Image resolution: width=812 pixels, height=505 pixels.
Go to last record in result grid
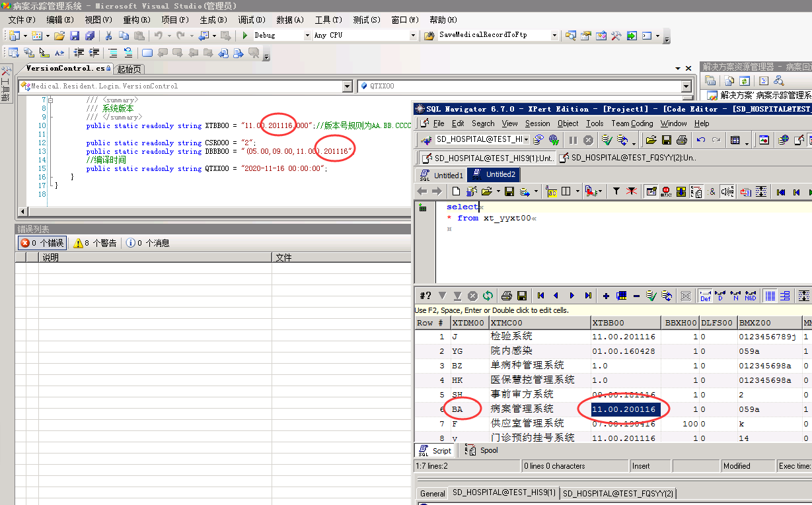coord(588,296)
